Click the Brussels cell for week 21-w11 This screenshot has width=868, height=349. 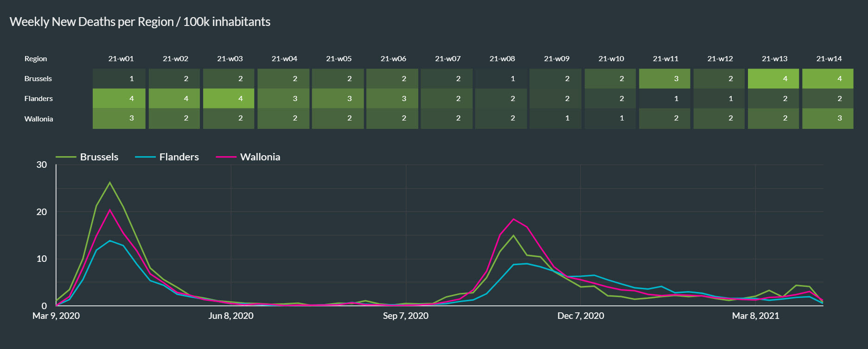tap(664, 79)
